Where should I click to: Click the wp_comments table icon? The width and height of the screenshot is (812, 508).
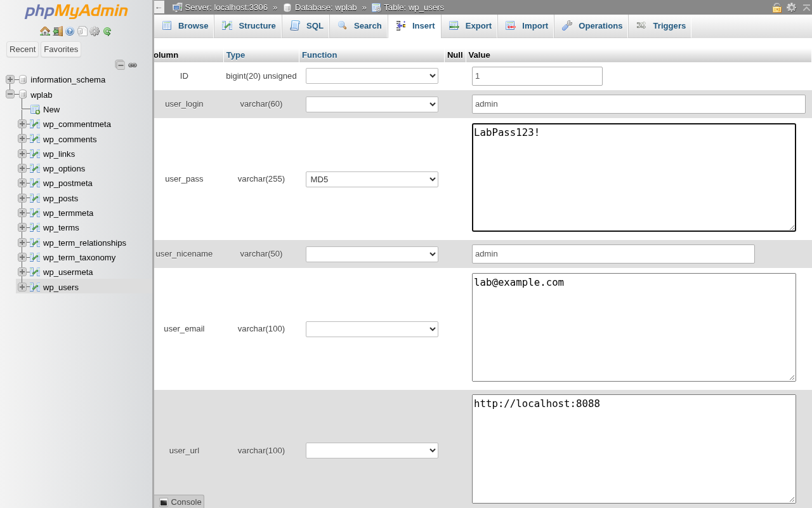click(35, 139)
